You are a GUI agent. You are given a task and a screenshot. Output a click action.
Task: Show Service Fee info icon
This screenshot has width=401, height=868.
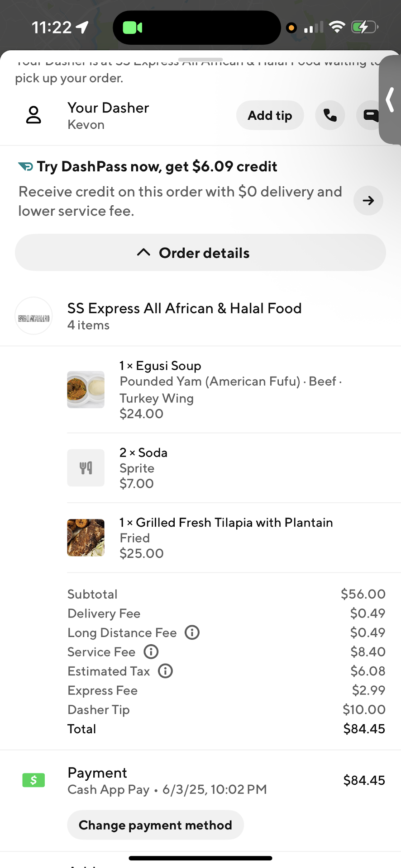point(151,651)
